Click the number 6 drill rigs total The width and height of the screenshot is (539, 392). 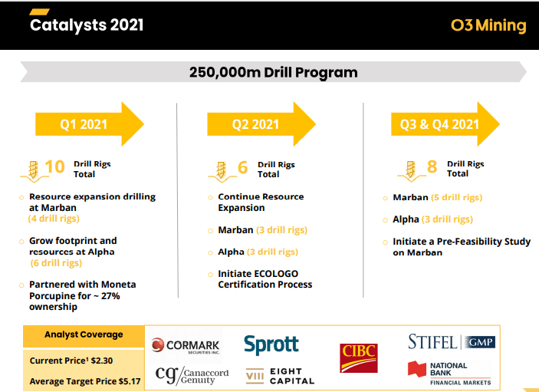click(x=243, y=167)
